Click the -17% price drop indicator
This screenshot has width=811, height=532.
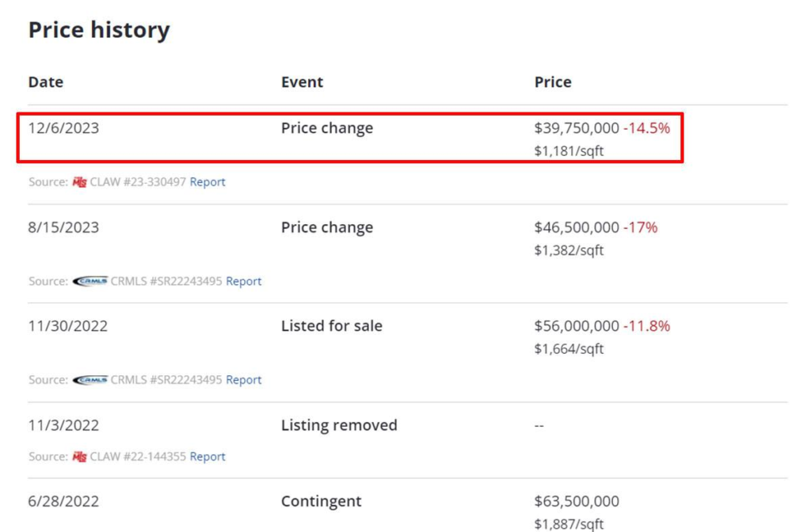click(640, 228)
